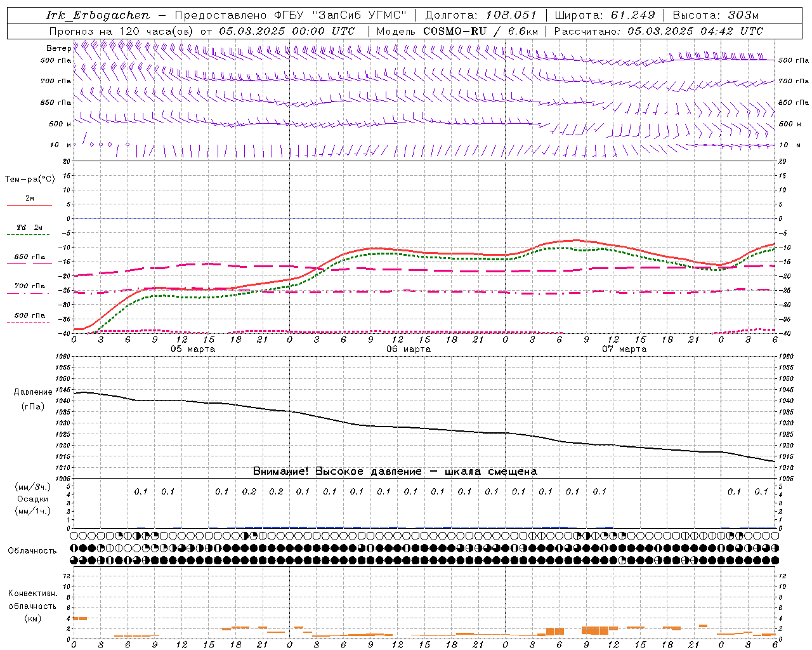Select the computed time 05.03.2025 04:42 UTC

[x=696, y=31]
